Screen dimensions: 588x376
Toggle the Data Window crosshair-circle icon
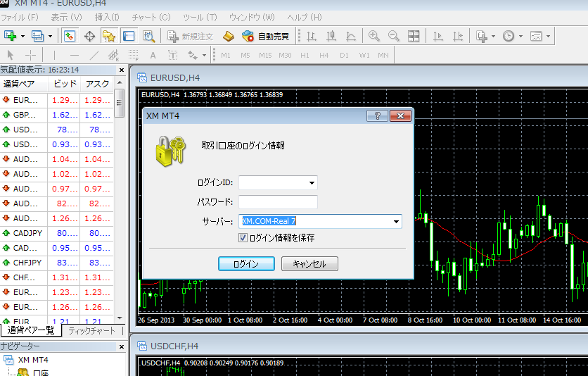pyautogui.click(x=89, y=36)
